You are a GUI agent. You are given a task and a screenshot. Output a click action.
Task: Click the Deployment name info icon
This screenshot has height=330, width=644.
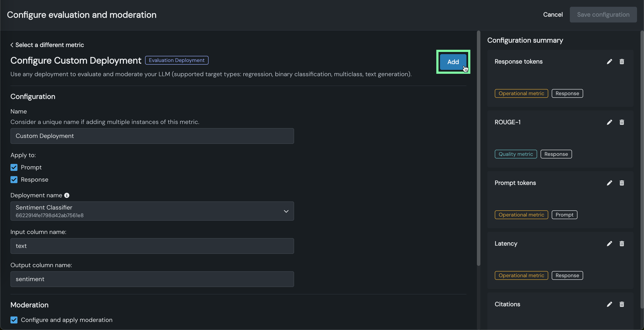(x=67, y=195)
